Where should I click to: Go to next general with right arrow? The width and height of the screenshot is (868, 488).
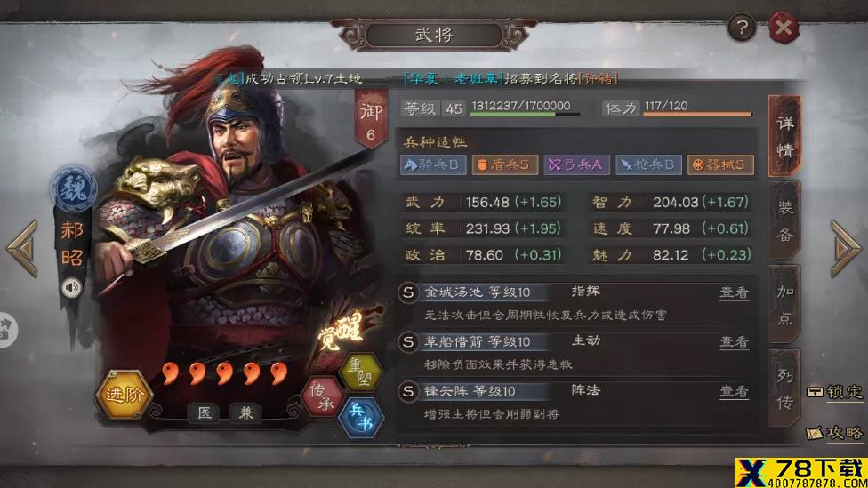[846, 248]
